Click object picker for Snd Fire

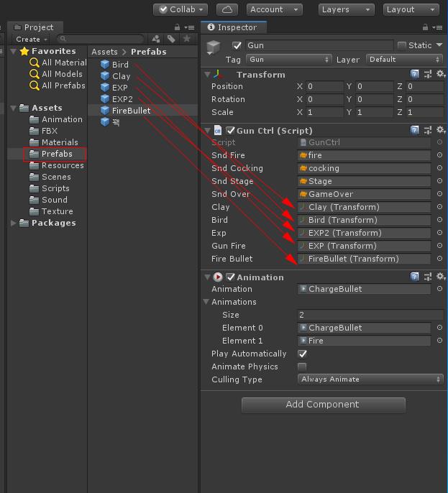pos(439,155)
